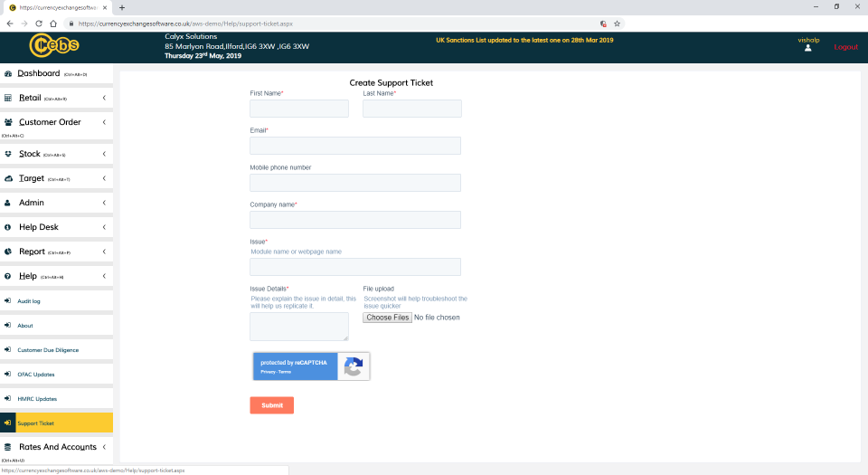Click the reCAPTCHA logo icon
The image size is (868, 475).
pos(354,366)
